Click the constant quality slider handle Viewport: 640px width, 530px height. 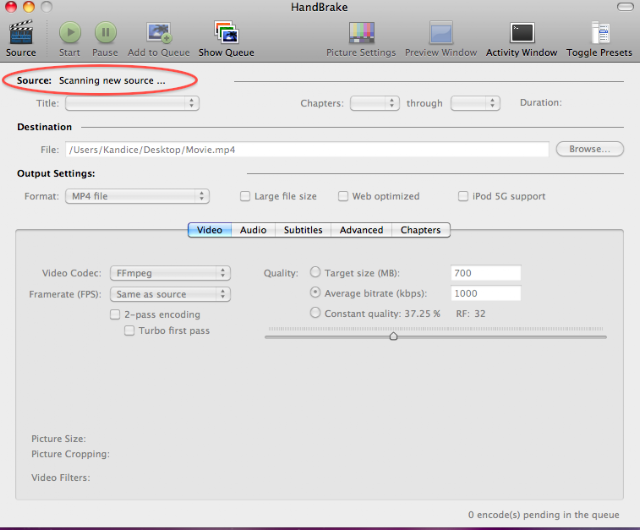tap(393, 336)
